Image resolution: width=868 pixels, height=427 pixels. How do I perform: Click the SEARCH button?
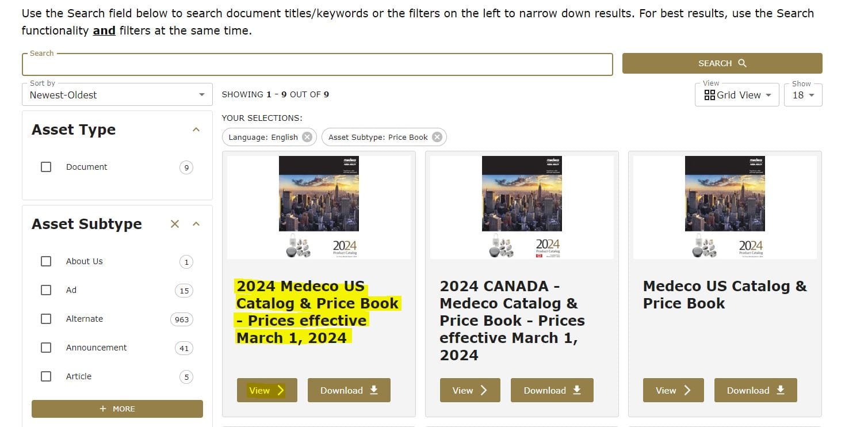[722, 63]
